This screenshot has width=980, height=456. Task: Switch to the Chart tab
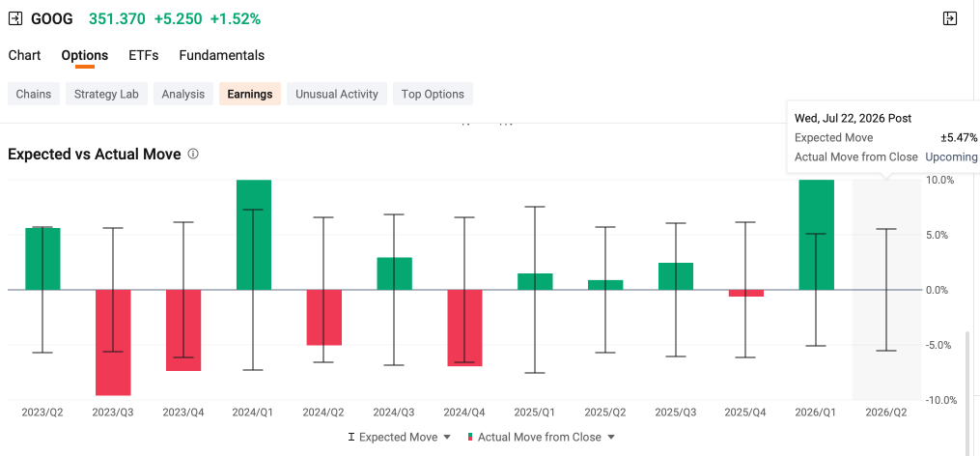[24, 55]
